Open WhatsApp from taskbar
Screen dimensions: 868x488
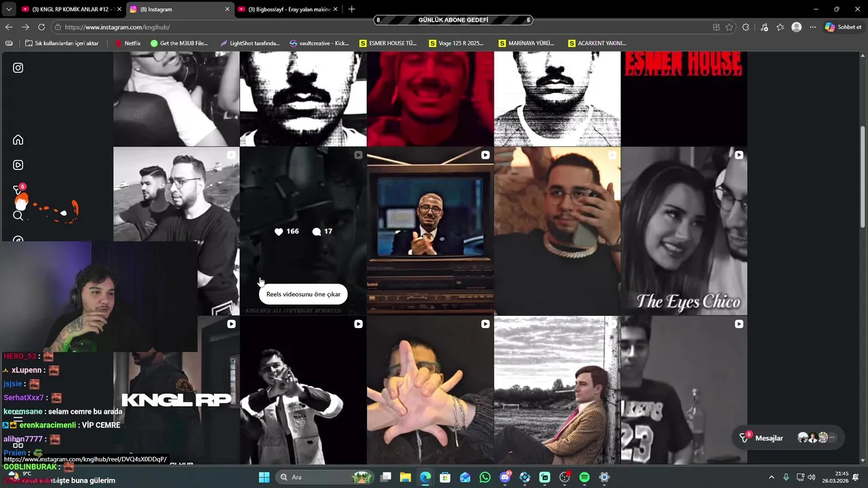(485, 477)
